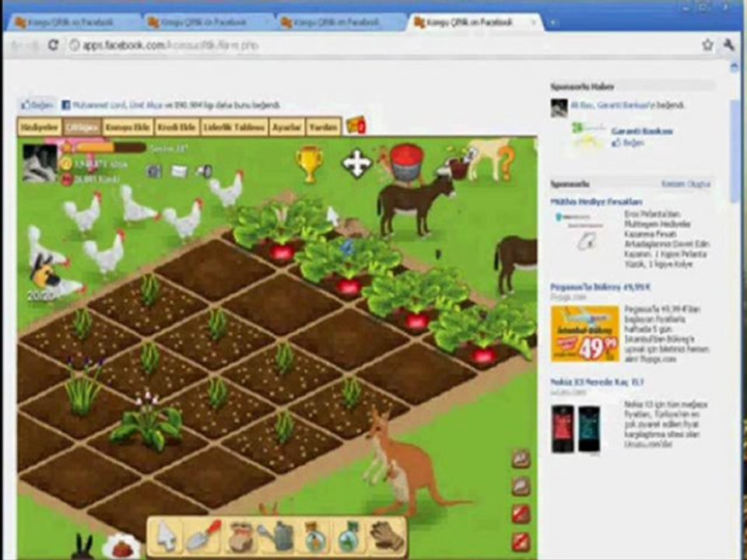Open the Liderlik Tablosu tab
747x560 pixels.
click(x=234, y=127)
